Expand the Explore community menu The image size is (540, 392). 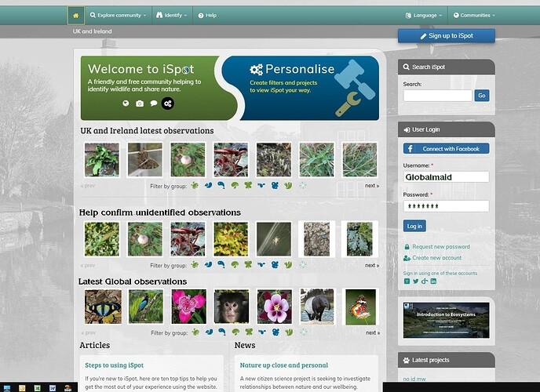tap(118, 16)
